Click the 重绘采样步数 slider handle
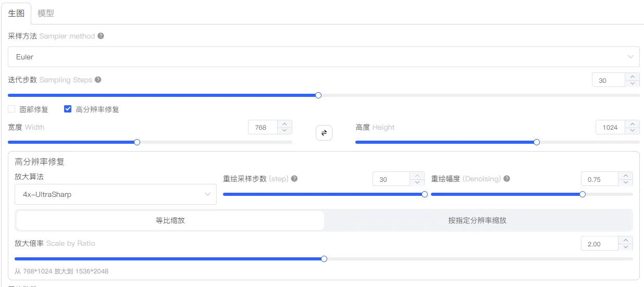This screenshot has width=644, height=287. click(x=424, y=194)
